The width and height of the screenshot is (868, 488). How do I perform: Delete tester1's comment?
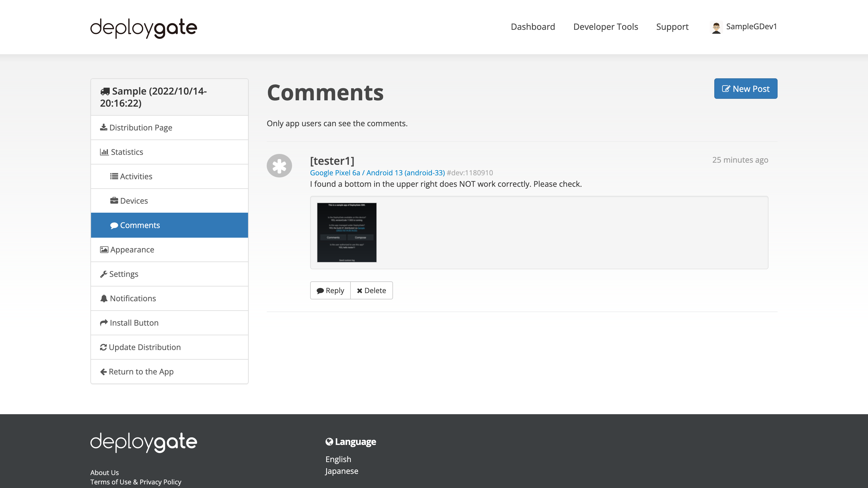[x=372, y=290]
